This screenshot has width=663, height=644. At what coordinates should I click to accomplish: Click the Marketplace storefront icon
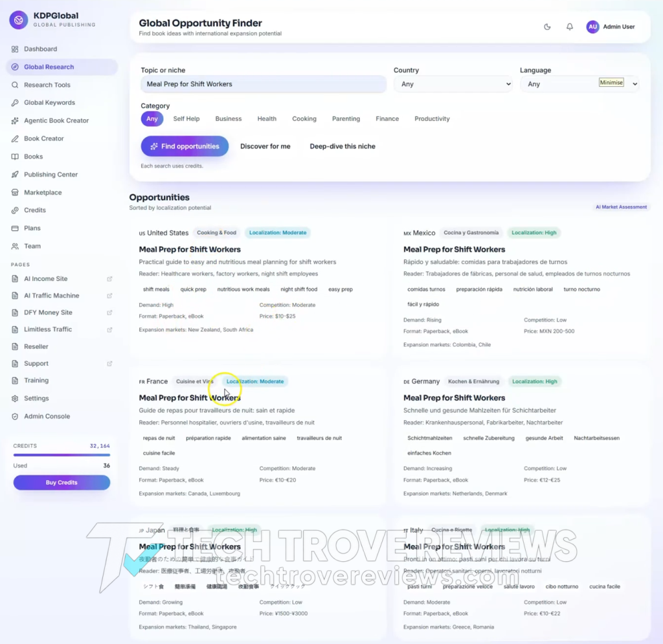pos(16,192)
